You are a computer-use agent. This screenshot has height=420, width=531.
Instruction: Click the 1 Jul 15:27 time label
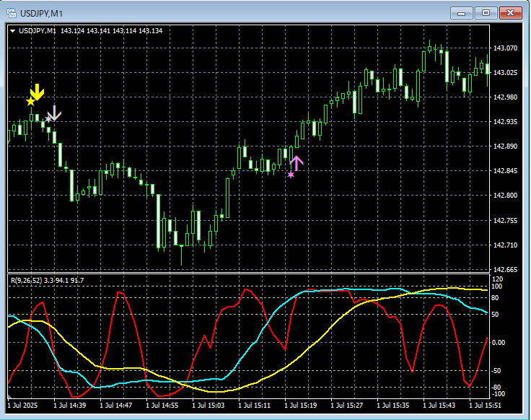347,405
